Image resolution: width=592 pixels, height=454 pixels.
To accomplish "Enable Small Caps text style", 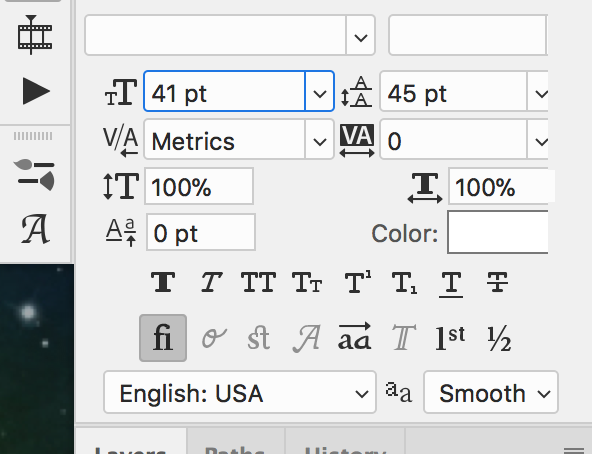I will (x=307, y=282).
